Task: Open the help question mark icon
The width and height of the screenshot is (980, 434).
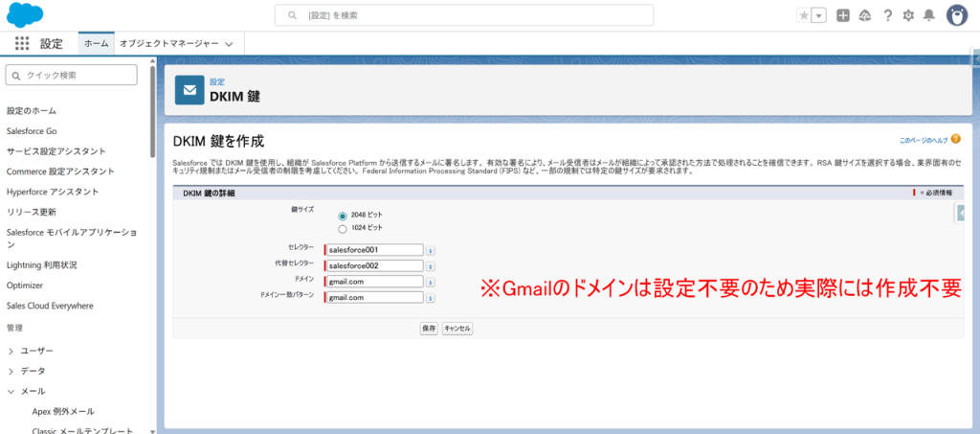Action: (x=887, y=15)
